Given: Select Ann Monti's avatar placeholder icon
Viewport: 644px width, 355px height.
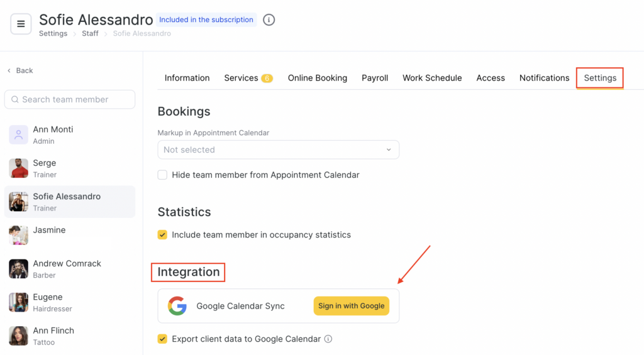Looking at the screenshot, I should point(19,134).
